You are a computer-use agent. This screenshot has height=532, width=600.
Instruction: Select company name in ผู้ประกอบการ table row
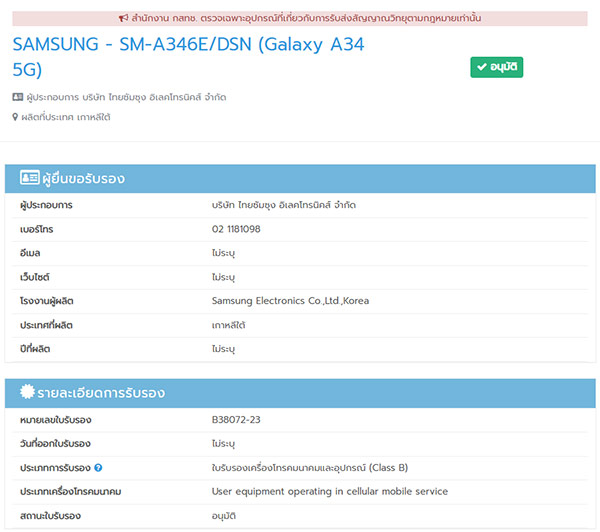pyautogui.click(x=284, y=205)
